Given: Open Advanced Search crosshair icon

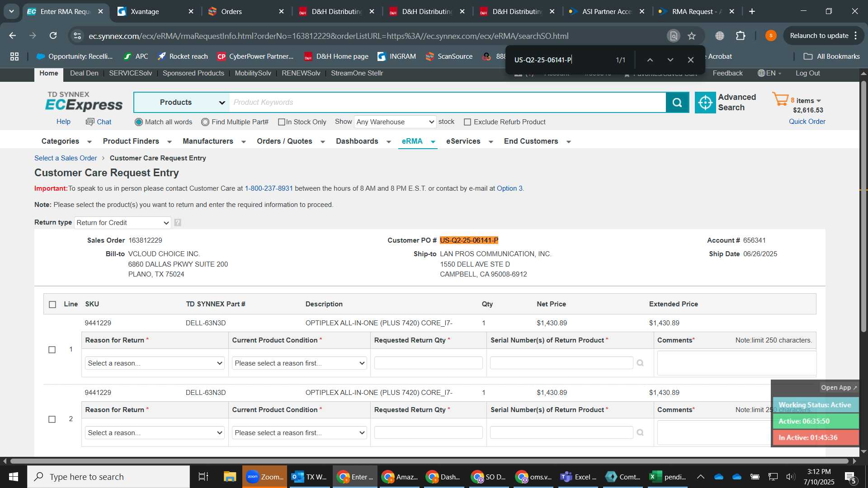Looking at the screenshot, I should pos(705,103).
